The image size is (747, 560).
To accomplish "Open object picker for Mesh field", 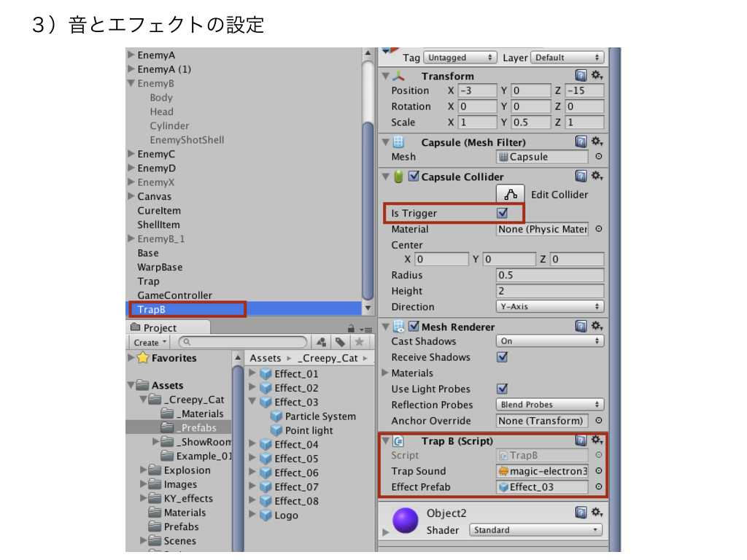I will 599,156.
